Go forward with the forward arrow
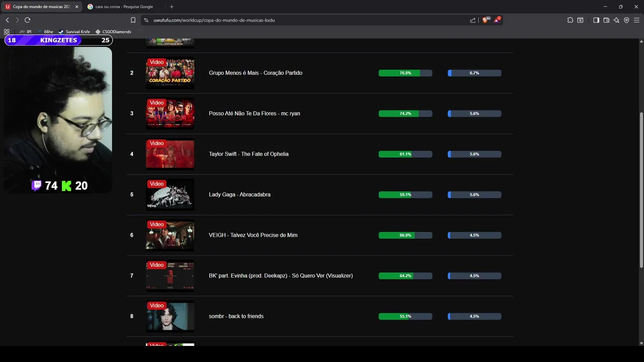644x362 pixels. [17, 20]
